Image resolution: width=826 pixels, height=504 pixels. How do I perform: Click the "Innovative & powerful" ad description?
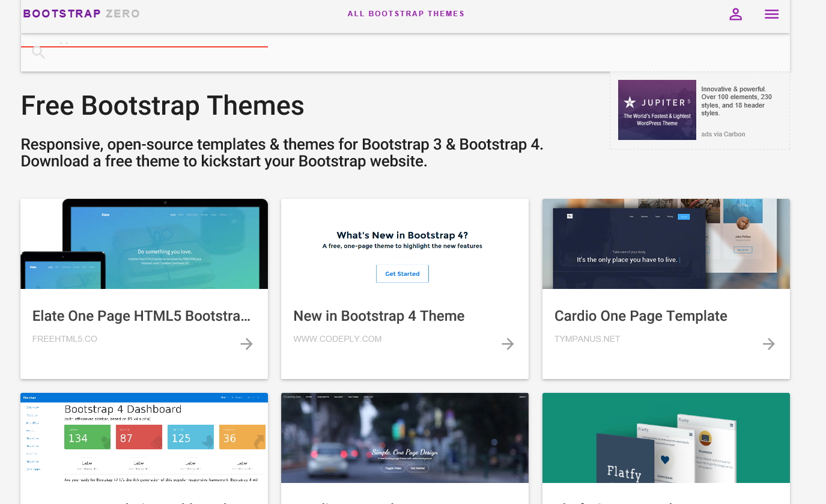click(736, 101)
